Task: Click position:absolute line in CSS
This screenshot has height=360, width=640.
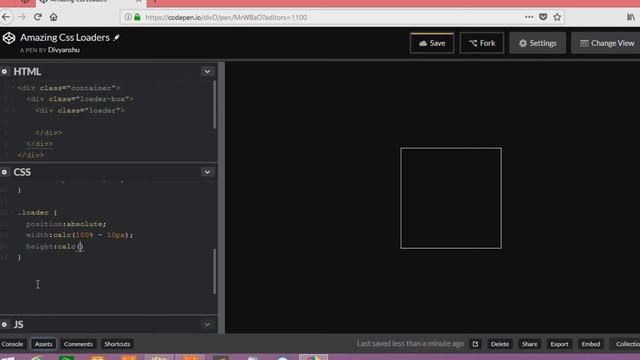Action: (66, 224)
